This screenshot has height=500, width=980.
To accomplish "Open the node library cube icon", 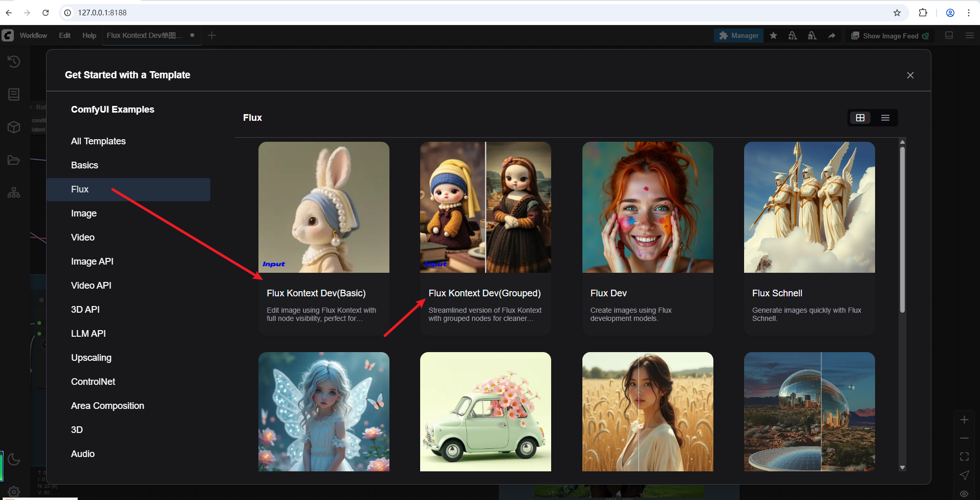I will tap(14, 127).
